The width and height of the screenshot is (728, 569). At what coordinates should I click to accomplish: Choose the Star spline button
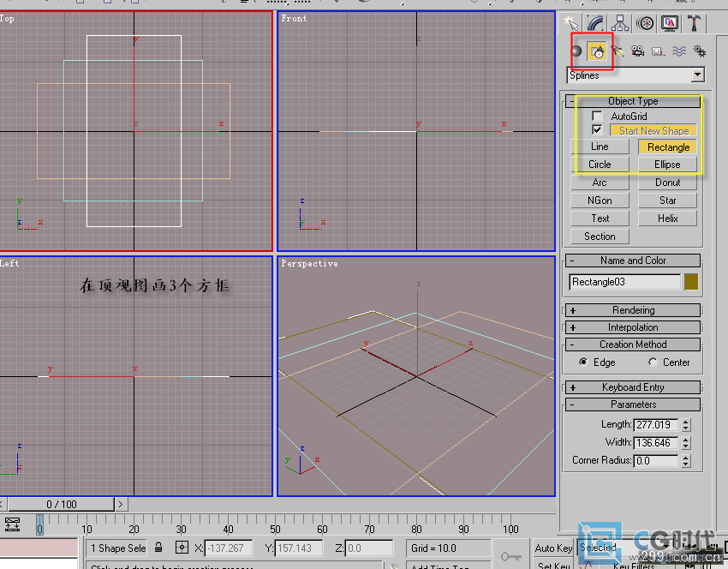click(x=667, y=201)
